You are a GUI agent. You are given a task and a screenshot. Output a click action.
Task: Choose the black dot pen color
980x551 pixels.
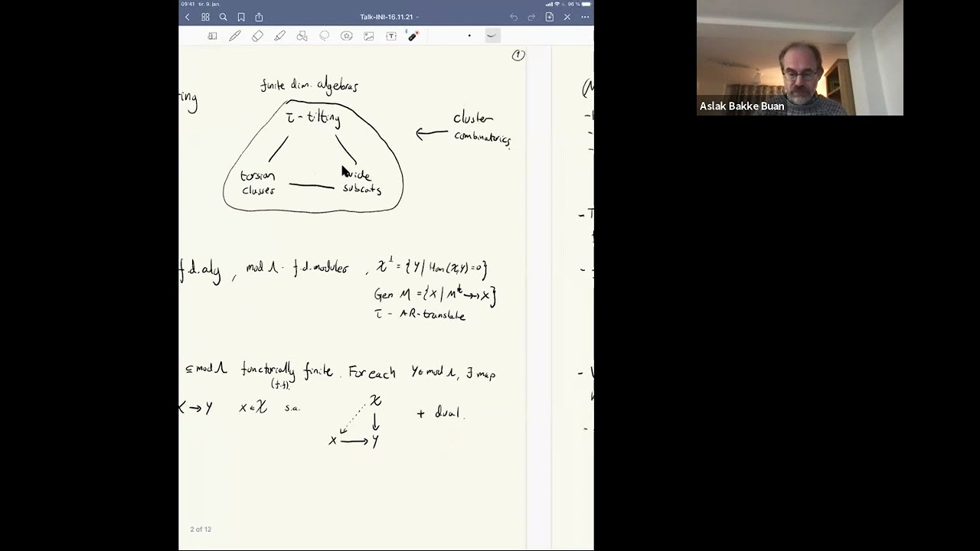469,36
